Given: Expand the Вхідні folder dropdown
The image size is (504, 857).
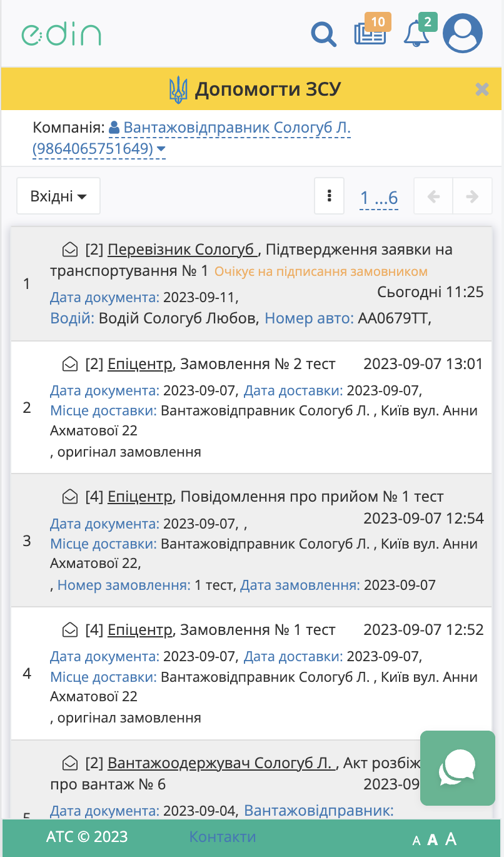Looking at the screenshot, I should click(x=58, y=196).
